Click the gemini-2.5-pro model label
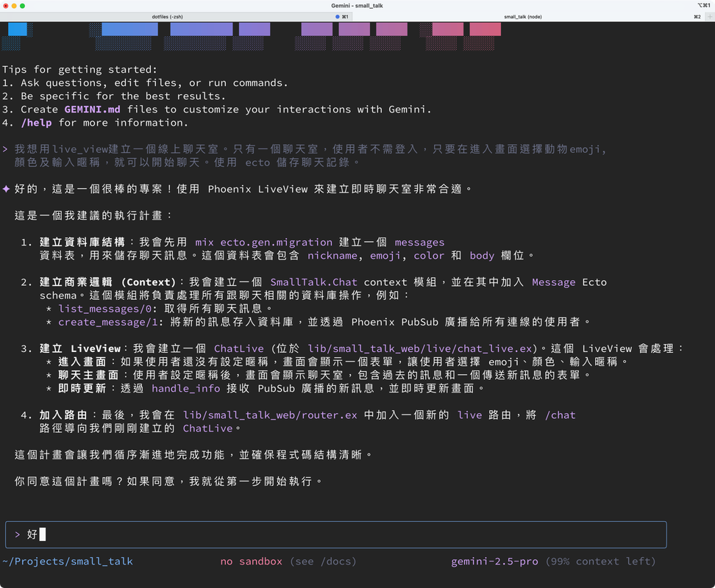Screen dimensions: 715x588 (x=494, y=561)
